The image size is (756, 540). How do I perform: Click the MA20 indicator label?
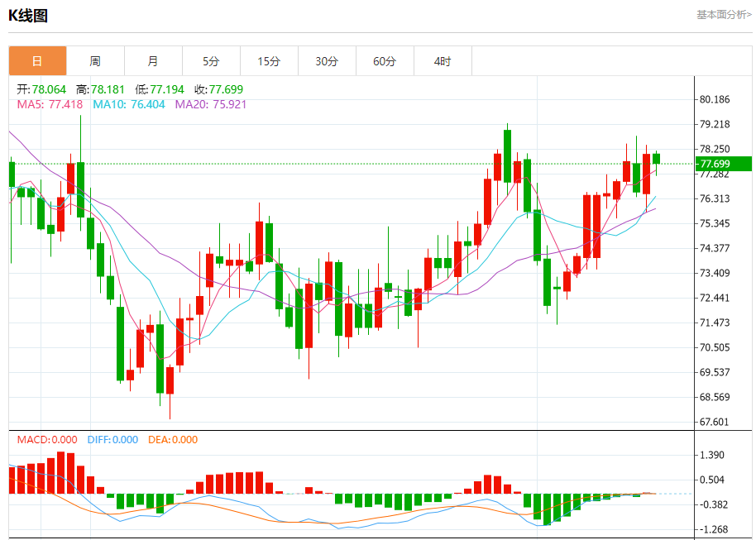click(210, 104)
